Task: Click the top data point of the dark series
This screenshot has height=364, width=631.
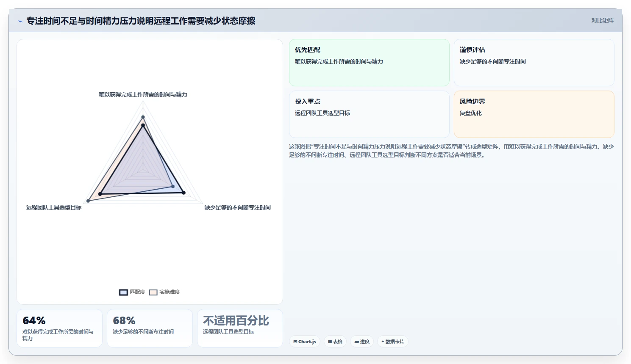Action: 143,125
